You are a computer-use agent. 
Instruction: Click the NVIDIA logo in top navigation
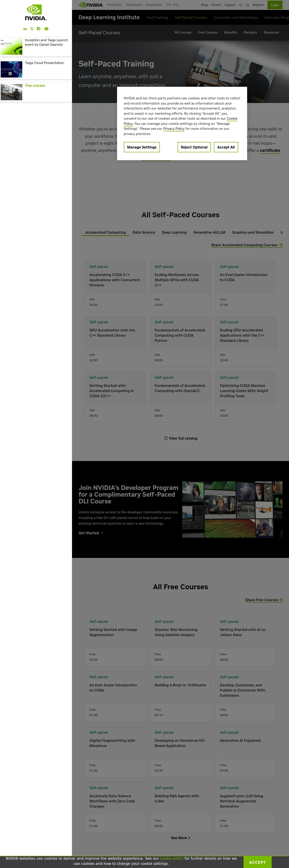[91, 5]
